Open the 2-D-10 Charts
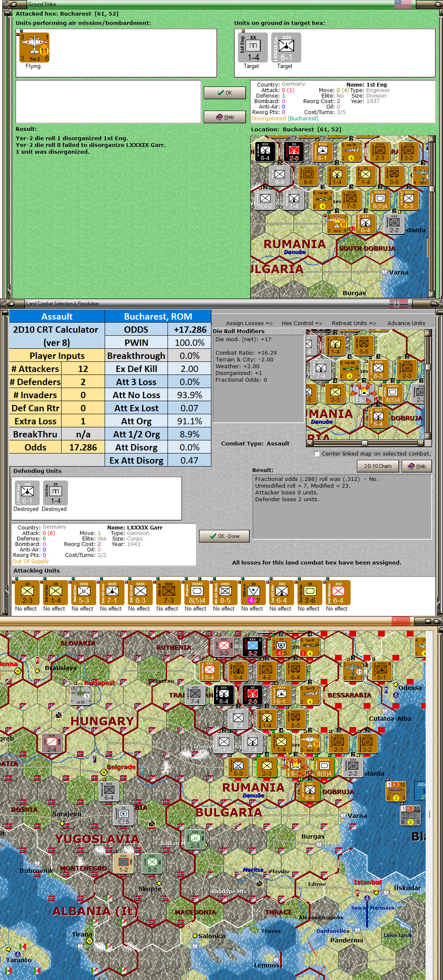Image resolution: width=443 pixels, height=980 pixels. (378, 466)
